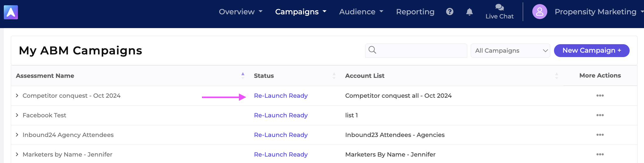644x163 pixels.
Task: Click 'Competitor conquest - Oct 2024' campaign name
Action: click(72, 96)
